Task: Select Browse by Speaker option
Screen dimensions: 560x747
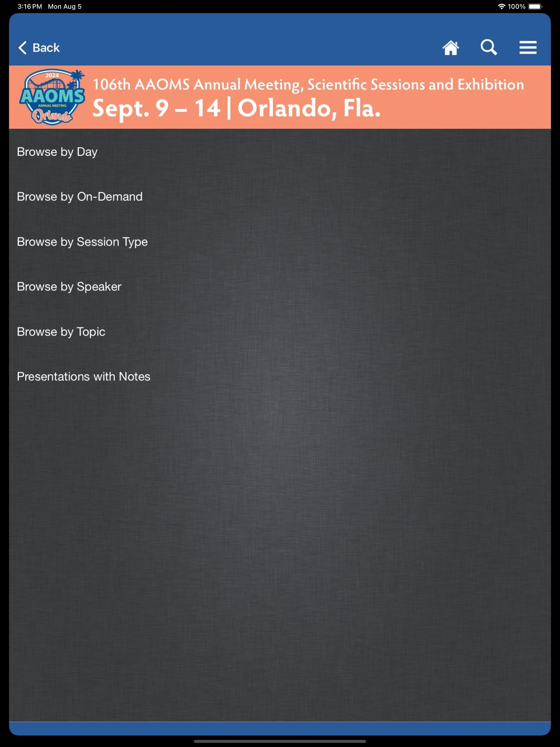Action: coord(69,287)
